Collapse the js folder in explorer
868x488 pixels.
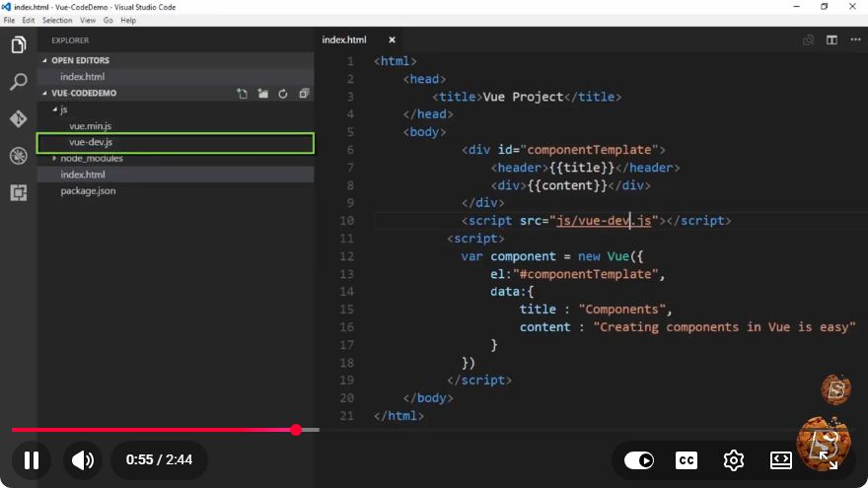pyautogui.click(x=55, y=109)
